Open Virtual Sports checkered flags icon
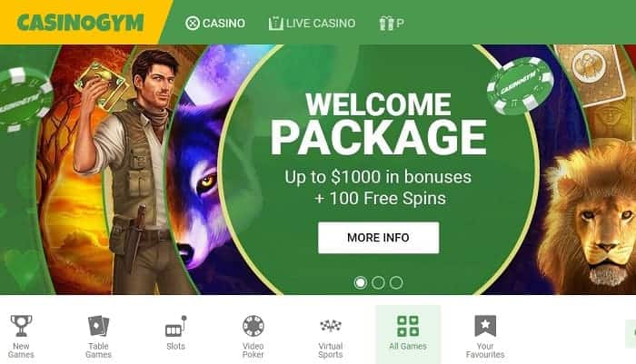Image resolution: width=636 pixels, height=364 pixels. (x=331, y=326)
